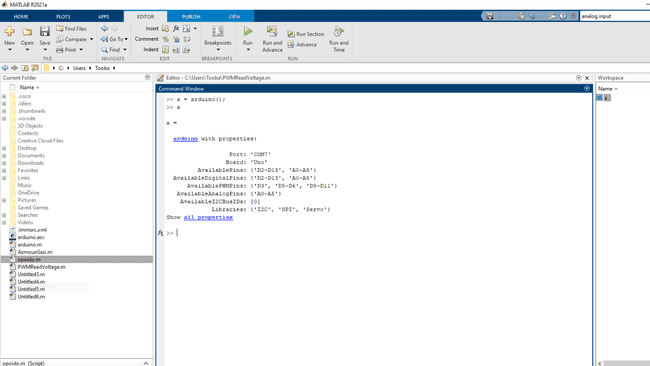This screenshot has height=366, width=650.
Task: Open the Insert options dropdown arrow
Action: click(x=195, y=29)
